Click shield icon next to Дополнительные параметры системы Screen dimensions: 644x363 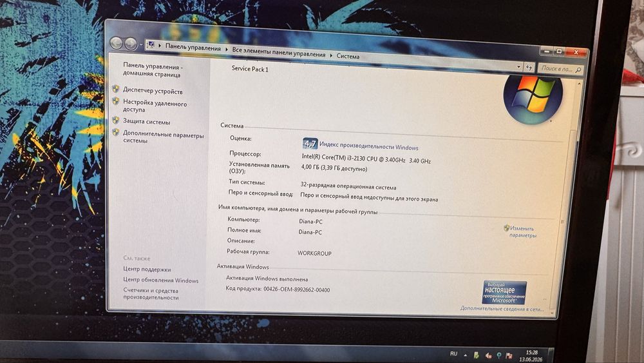click(116, 132)
